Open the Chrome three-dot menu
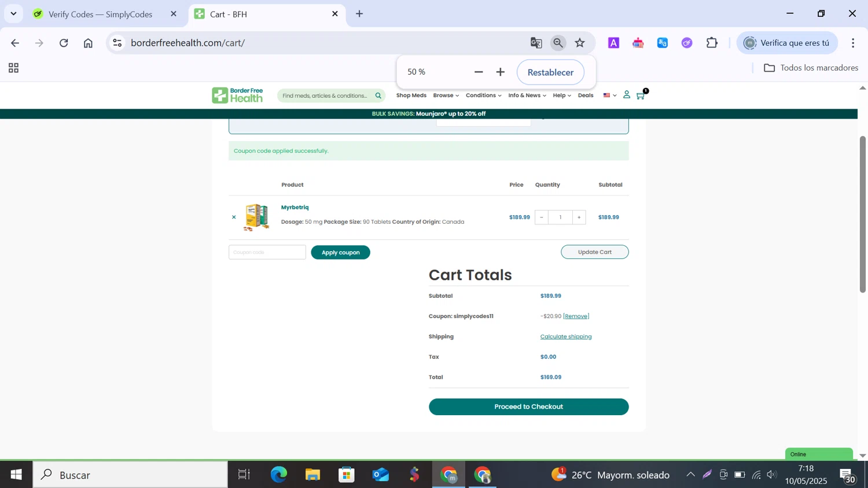The width and height of the screenshot is (868, 488). 853,43
